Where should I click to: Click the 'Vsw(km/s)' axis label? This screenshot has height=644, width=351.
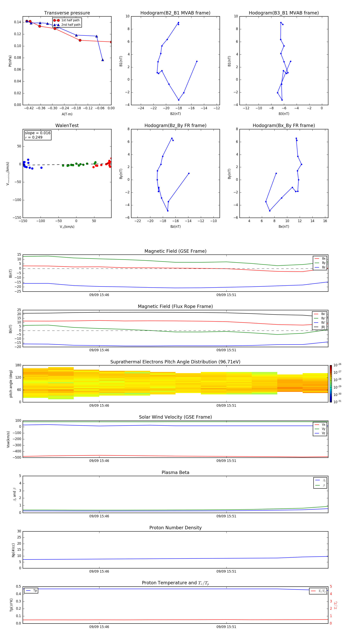(8, 439)
